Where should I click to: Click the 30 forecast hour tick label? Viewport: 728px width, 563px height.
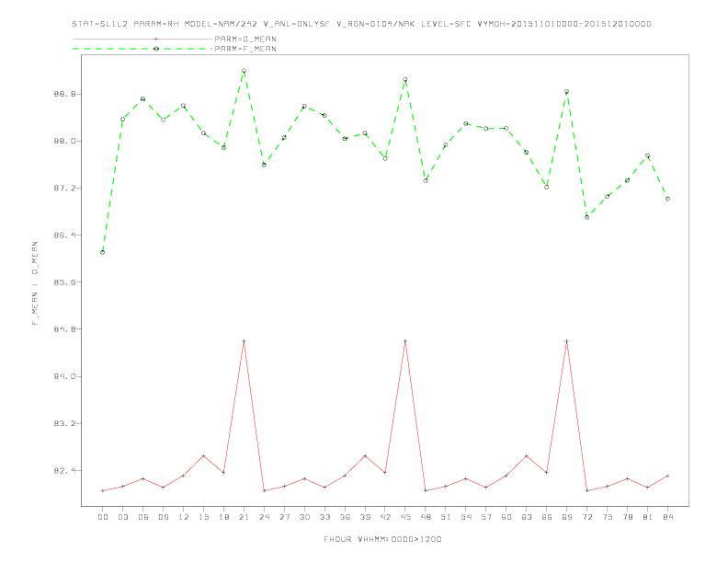(304, 517)
